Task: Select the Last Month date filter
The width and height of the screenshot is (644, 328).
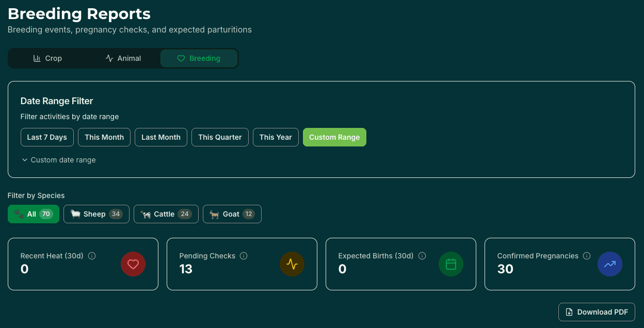Action: (x=160, y=137)
